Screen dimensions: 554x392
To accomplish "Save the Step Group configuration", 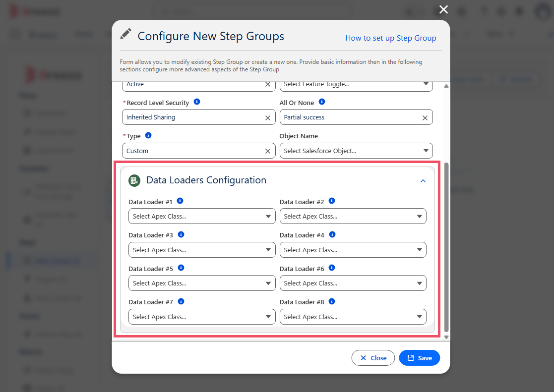I will click(420, 358).
